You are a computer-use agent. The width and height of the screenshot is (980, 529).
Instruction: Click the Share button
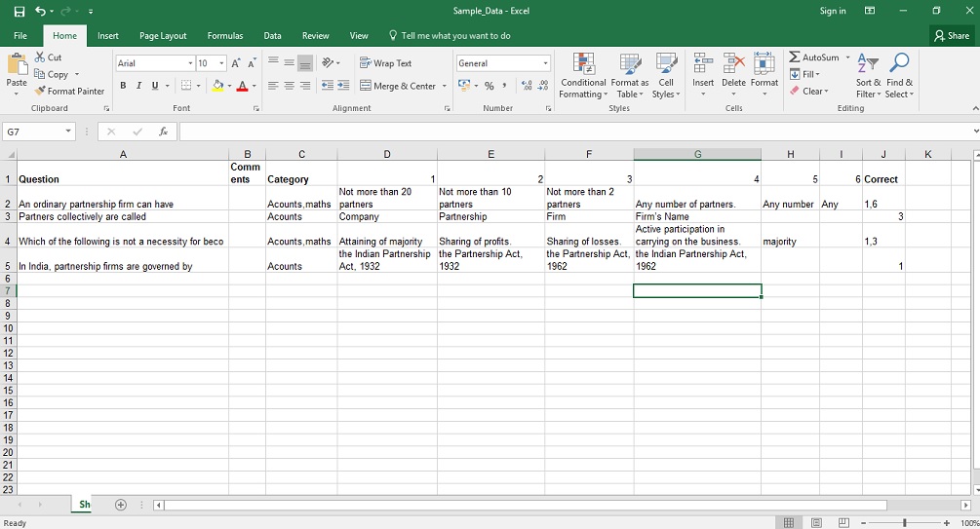point(952,36)
